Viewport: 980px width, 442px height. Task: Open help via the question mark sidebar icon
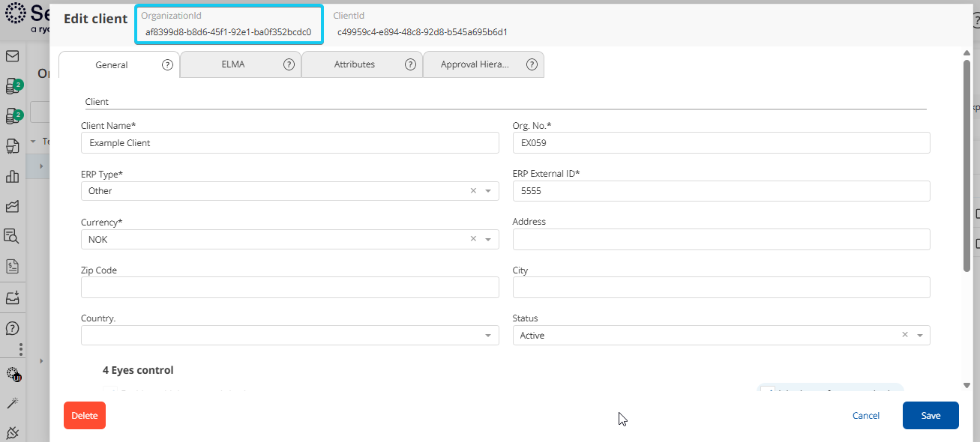coord(13,327)
